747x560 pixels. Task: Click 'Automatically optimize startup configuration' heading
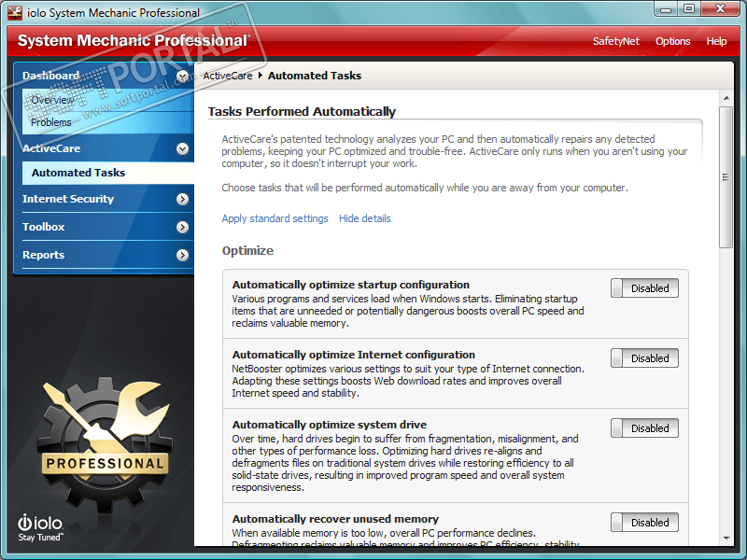click(351, 285)
